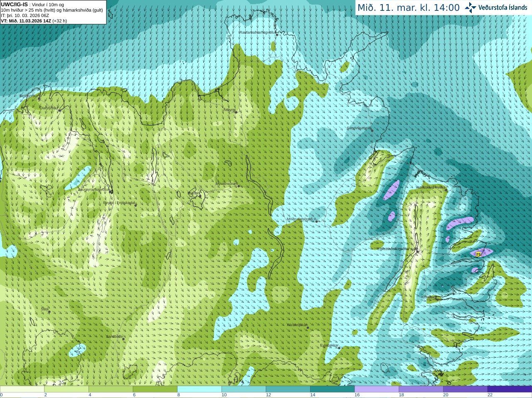The width and height of the screenshot is (532, 398).
Task: Select the Egilsstaðaflugvöllur station label
Action: (x=397, y=249)
